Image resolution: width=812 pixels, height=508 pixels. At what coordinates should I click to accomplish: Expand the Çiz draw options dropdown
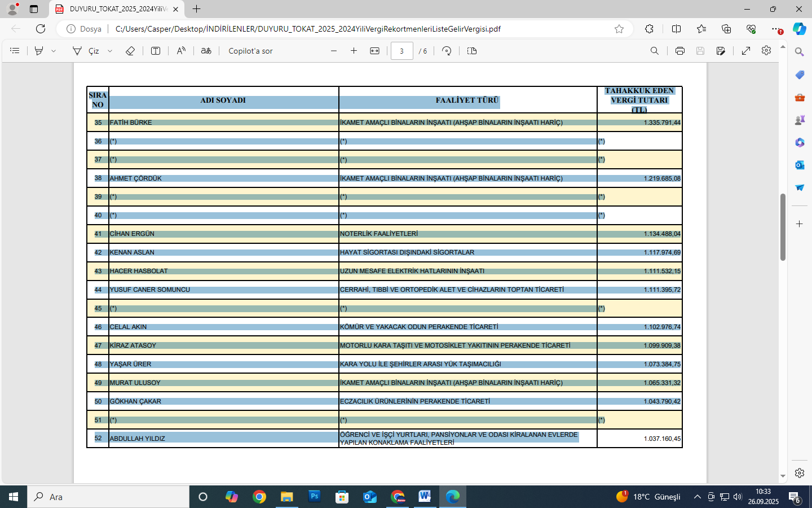[110, 51]
